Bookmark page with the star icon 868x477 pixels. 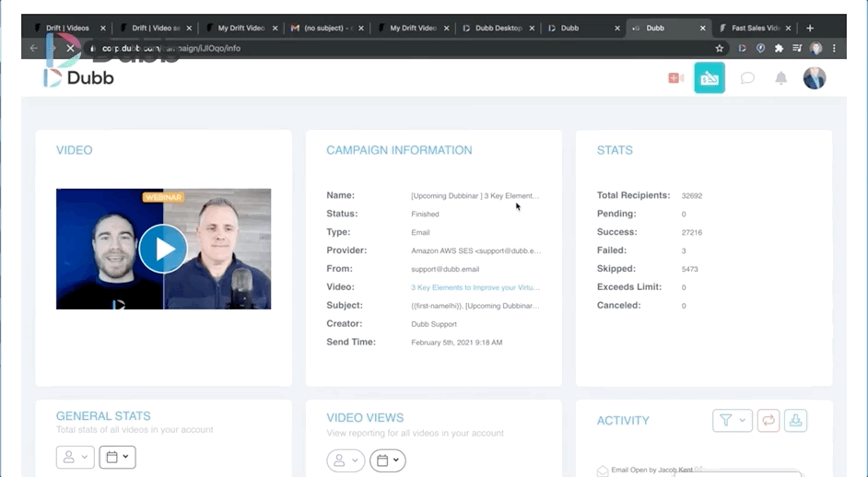point(719,48)
